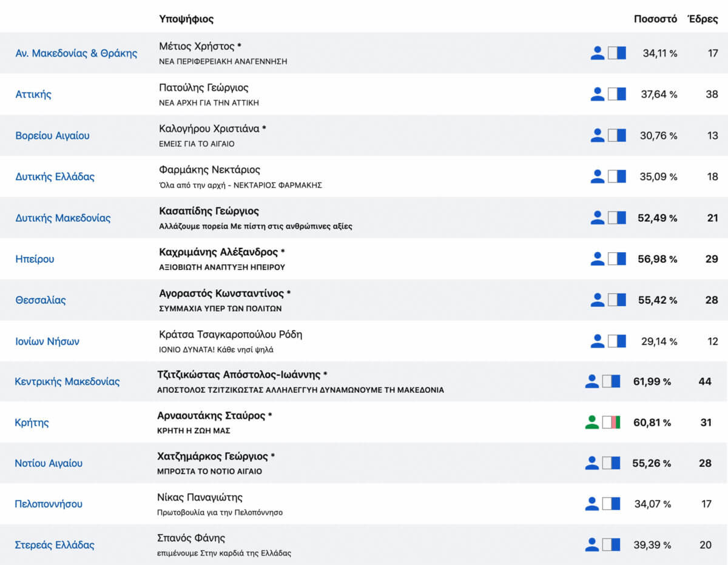Click the person icon in Φαρμάκης Νεκτάριος row
This screenshot has height=565, width=728.
coord(598,176)
